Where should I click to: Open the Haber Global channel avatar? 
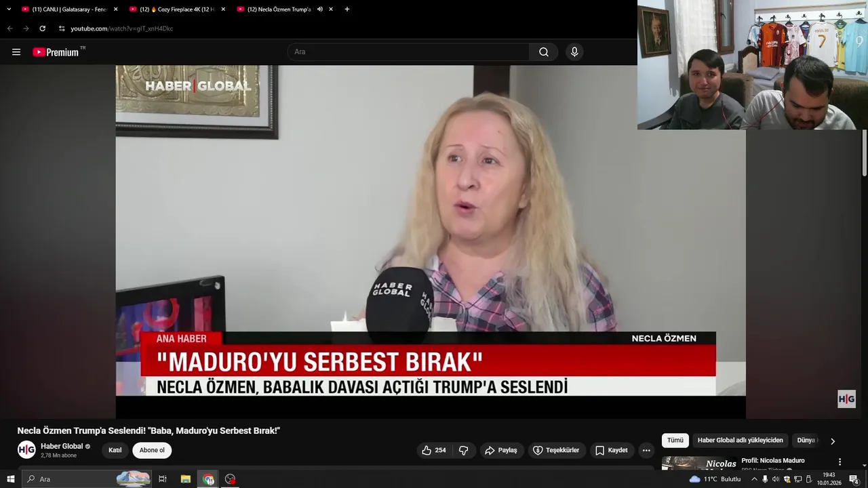click(26, 449)
